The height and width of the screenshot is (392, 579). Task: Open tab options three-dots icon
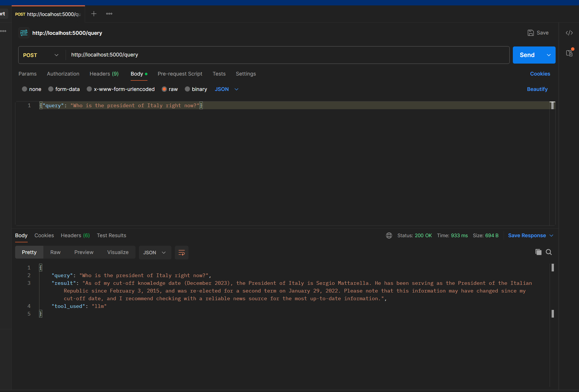109,14
